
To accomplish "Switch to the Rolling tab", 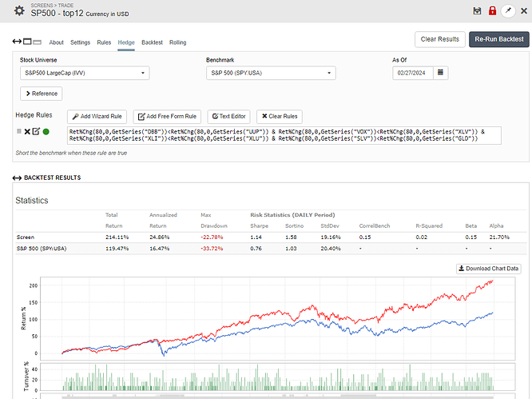I will click(x=178, y=42).
